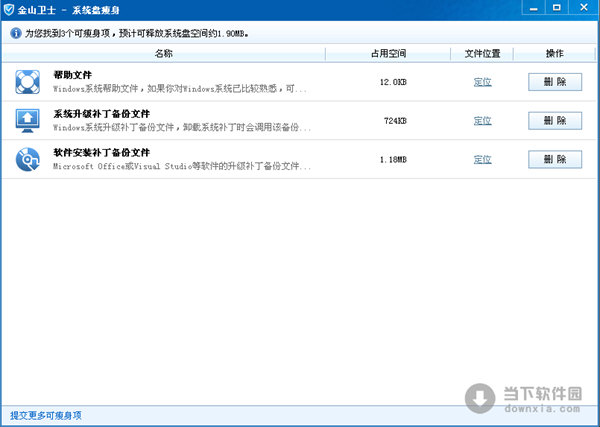Click the 操作 column header
The width and height of the screenshot is (600, 427).
554,53
